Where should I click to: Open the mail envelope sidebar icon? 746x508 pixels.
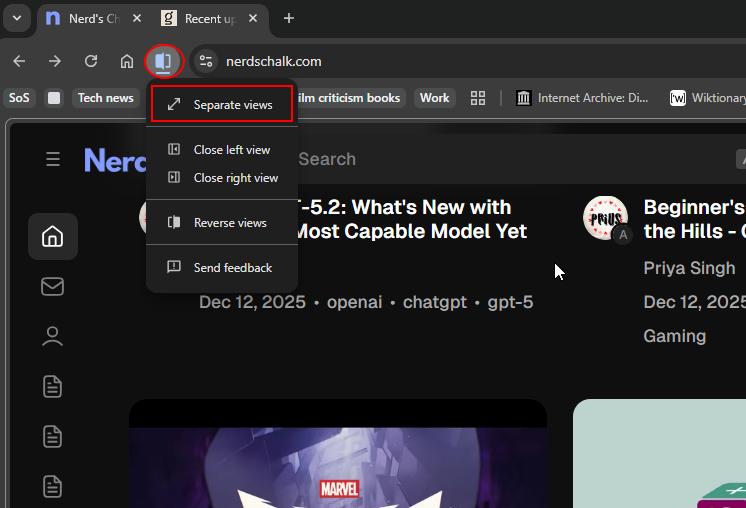click(52, 286)
